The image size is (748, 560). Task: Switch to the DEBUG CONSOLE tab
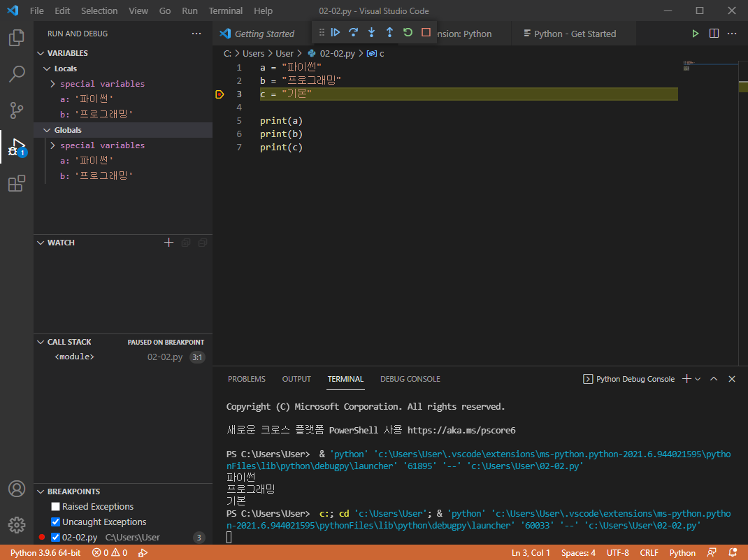[410, 379]
